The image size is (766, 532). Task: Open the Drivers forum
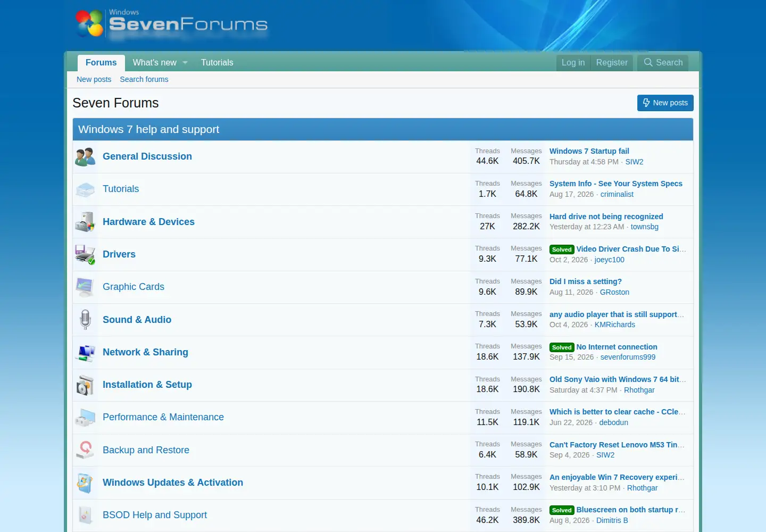(119, 254)
